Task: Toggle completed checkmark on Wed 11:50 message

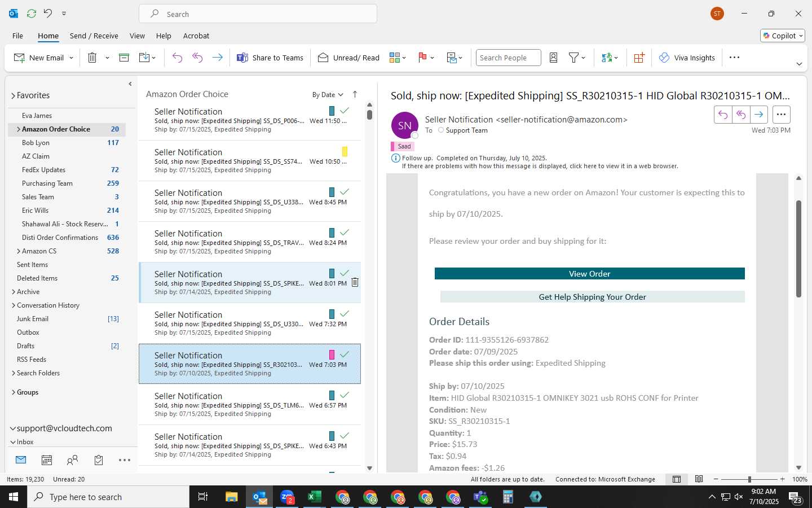Action: click(x=345, y=111)
